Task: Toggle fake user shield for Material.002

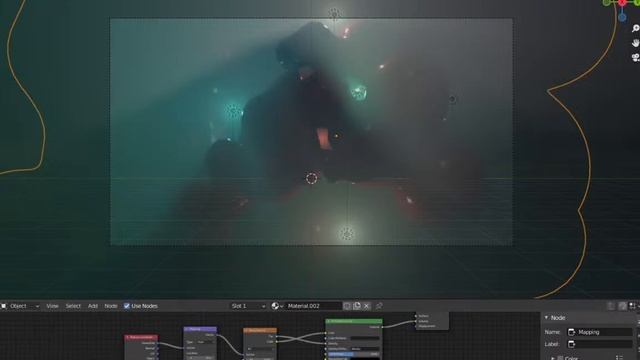Action: (x=347, y=306)
